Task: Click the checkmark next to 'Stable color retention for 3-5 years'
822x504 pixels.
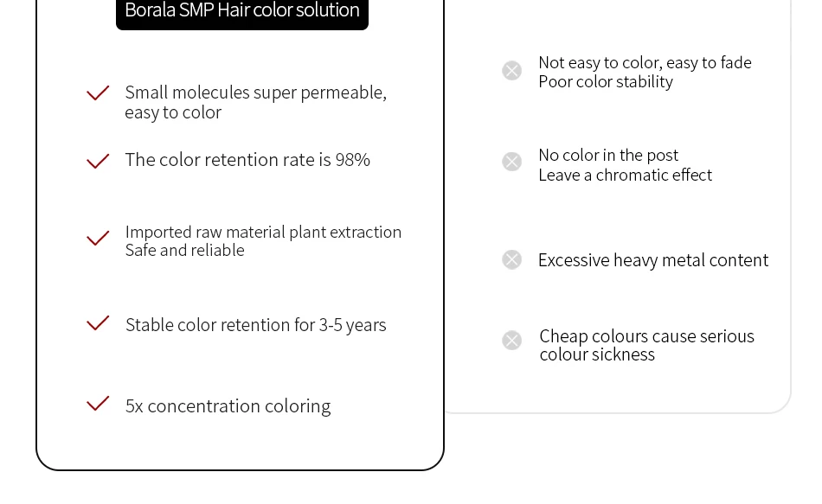Action: click(x=98, y=322)
